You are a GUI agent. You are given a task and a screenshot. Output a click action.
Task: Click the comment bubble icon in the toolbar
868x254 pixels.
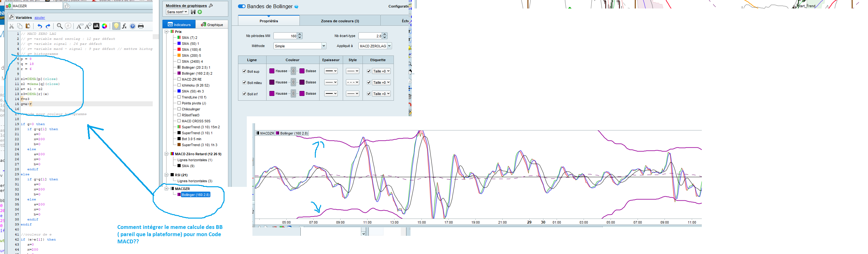click(68, 26)
